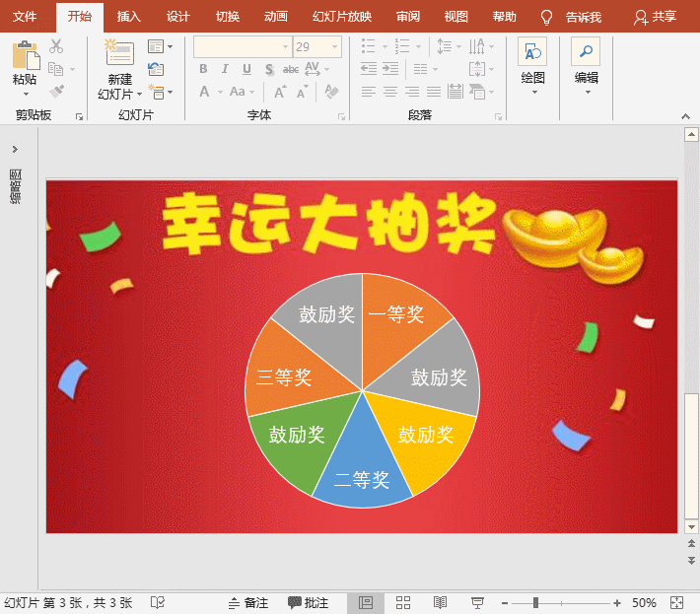Toggle text Shadow formatting

click(269, 69)
